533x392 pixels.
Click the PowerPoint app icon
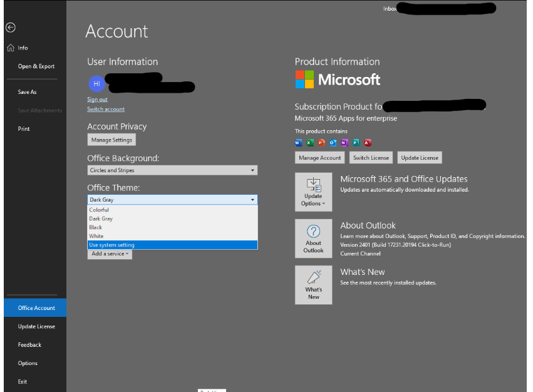[321, 143]
